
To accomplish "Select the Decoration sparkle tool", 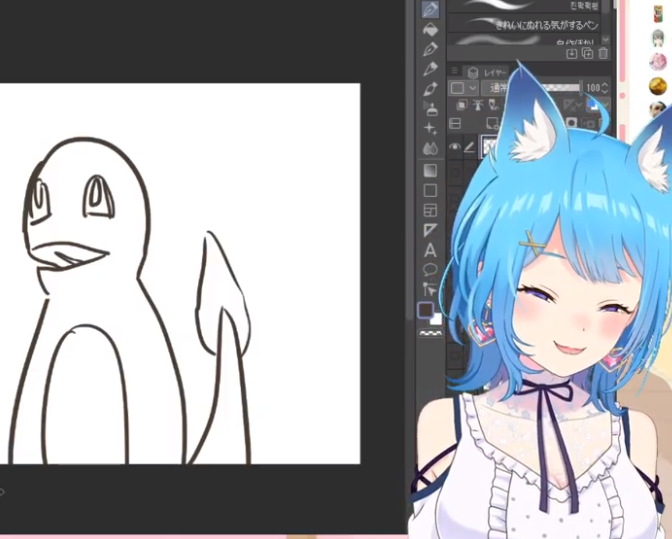I will click(430, 129).
